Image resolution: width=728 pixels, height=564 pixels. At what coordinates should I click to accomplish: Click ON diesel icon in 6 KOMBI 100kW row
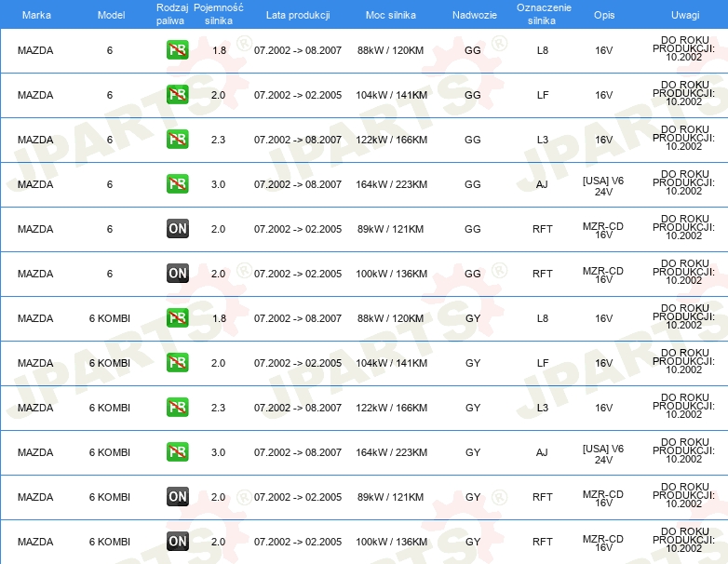coord(178,541)
